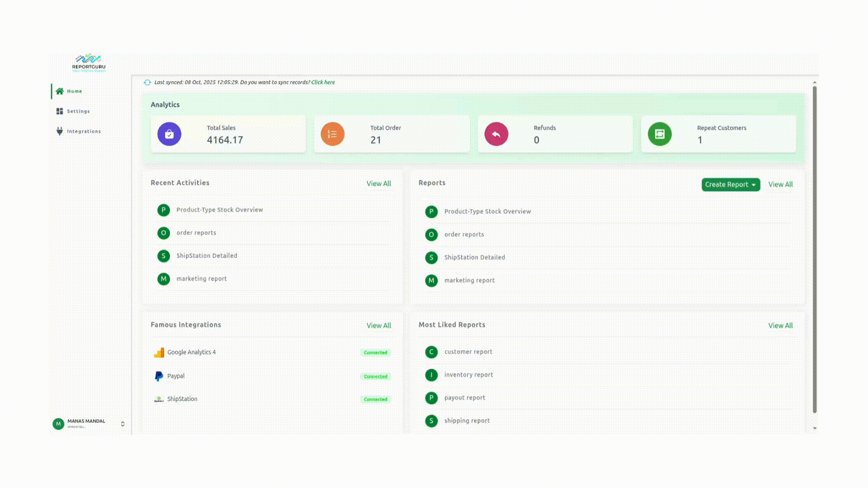Click the green Repeat Customers icon
The height and width of the screenshot is (488, 868).
point(660,134)
